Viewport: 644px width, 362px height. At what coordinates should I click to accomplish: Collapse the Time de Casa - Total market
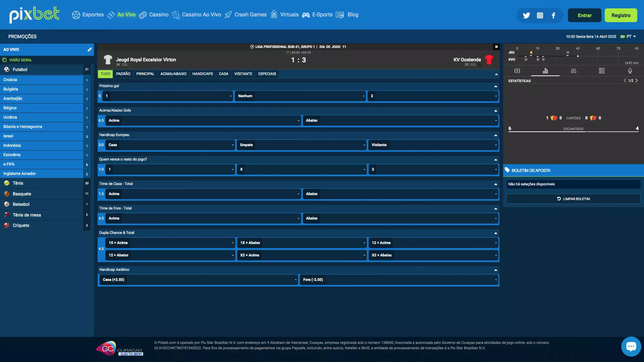click(x=496, y=184)
